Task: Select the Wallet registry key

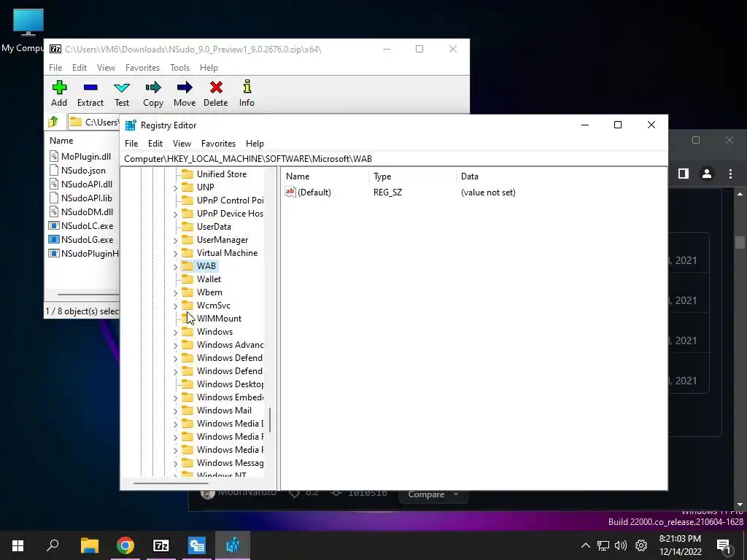Action: pos(209,279)
